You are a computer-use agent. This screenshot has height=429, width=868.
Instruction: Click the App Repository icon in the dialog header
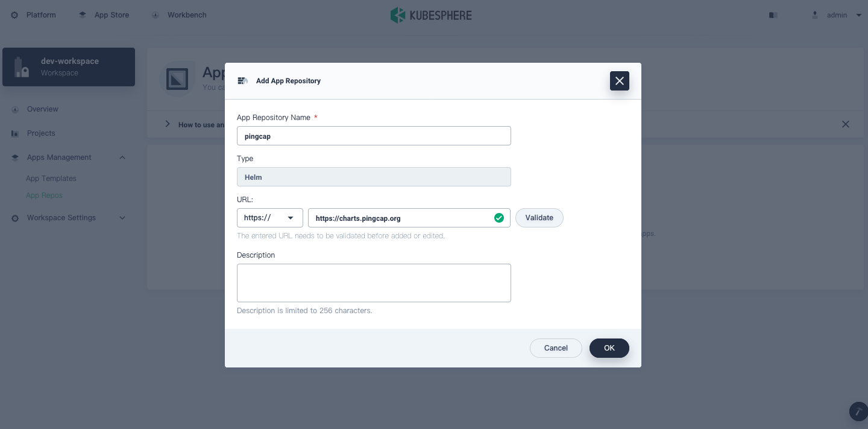pos(242,80)
